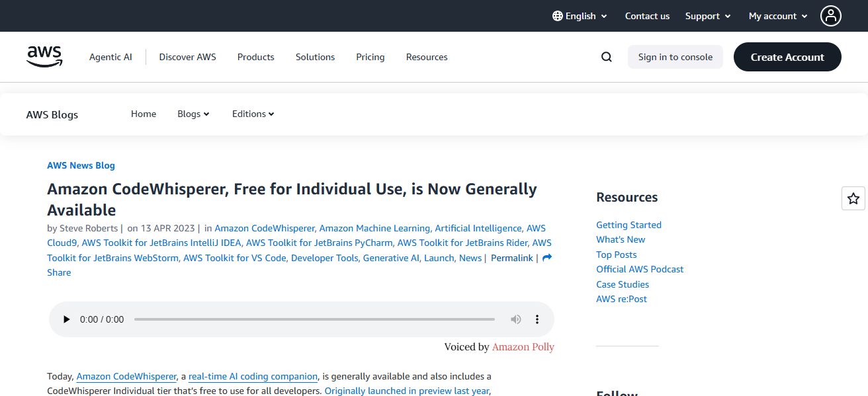The height and width of the screenshot is (396, 868).
Task: Expand the Editions dropdown menu
Action: coord(253,114)
